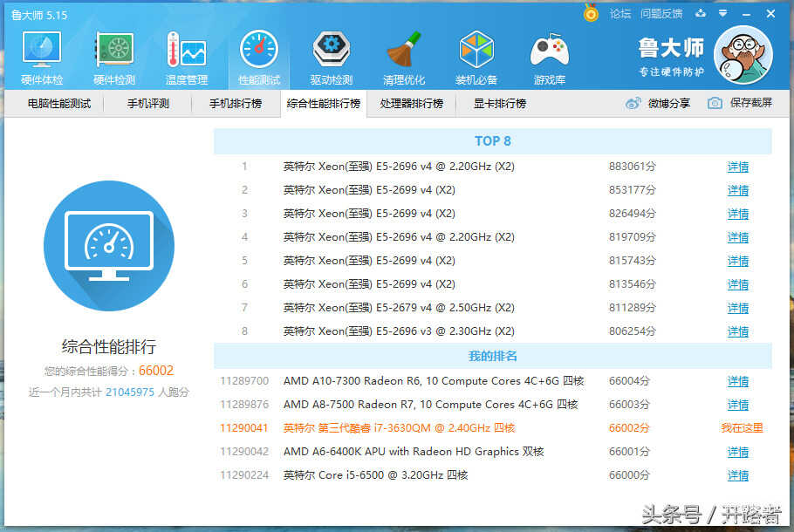This screenshot has height=532, width=794.
Task: Switch to the 电脑性能测试 tab
Action: point(59,104)
